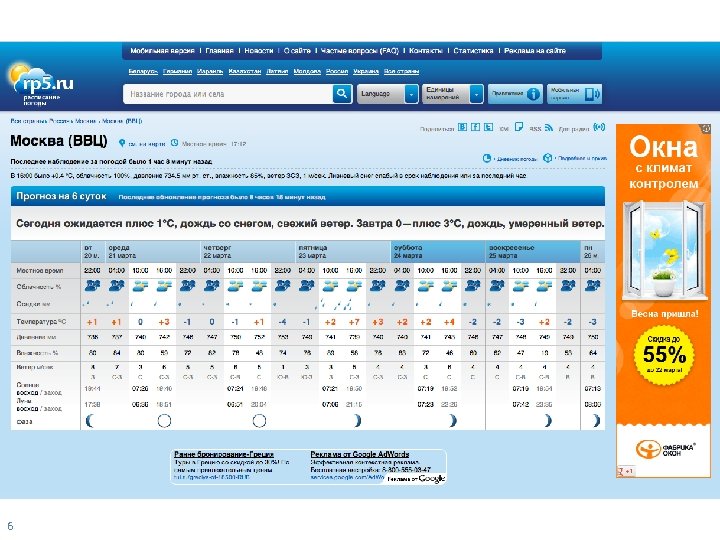Click the Прогноз на 6 суток heading
This screenshot has height=540, width=720.
pos(61,196)
